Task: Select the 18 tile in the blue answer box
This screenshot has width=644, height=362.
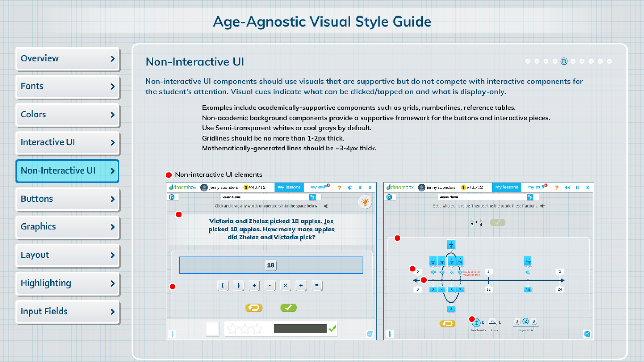Action: [271, 265]
